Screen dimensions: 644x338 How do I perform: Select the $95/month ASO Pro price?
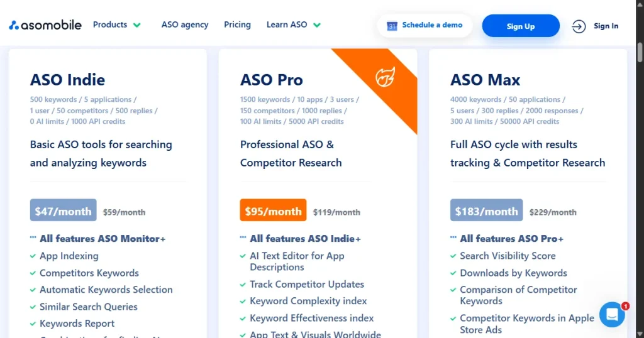click(273, 210)
